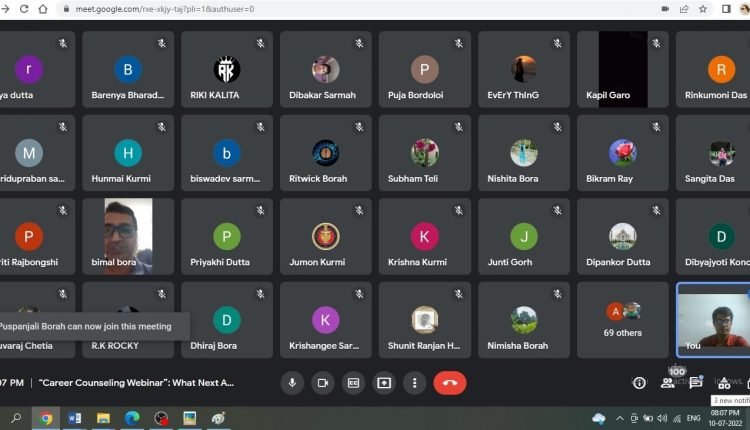The width and height of the screenshot is (750, 430).
Task: Open the Activities icon
Action: (724, 383)
